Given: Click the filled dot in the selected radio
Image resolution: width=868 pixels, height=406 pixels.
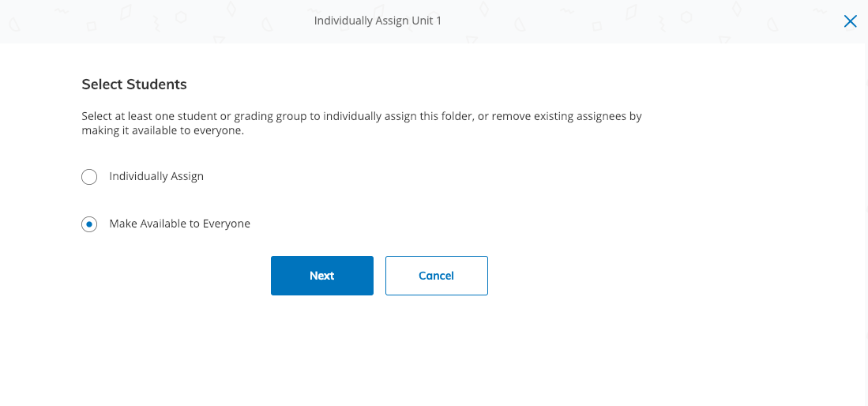Looking at the screenshot, I should click(x=89, y=224).
